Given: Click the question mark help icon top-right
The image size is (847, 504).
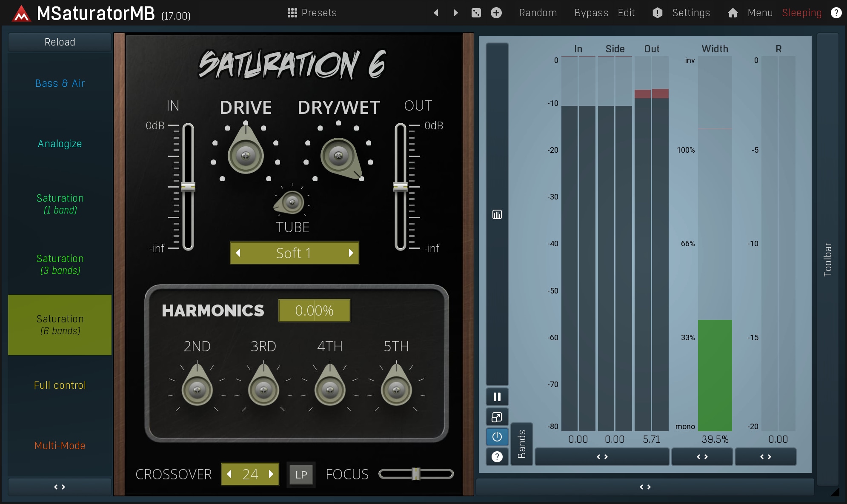Looking at the screenshot, I should pyautogui.click(x=836, y=13).
